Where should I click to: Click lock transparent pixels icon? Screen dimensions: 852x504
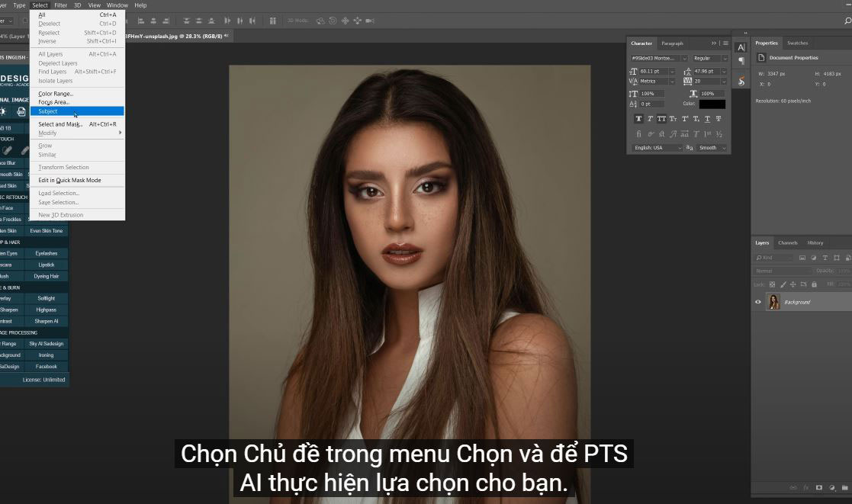pos(772,284)
